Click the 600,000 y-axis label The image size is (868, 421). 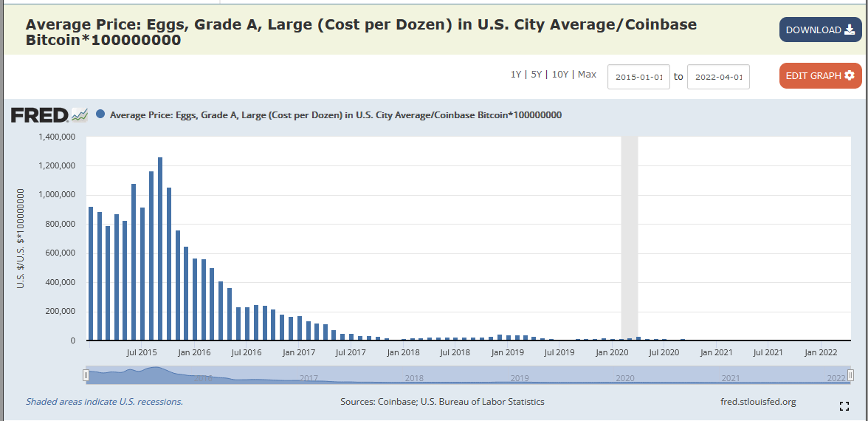coord(60,253)
